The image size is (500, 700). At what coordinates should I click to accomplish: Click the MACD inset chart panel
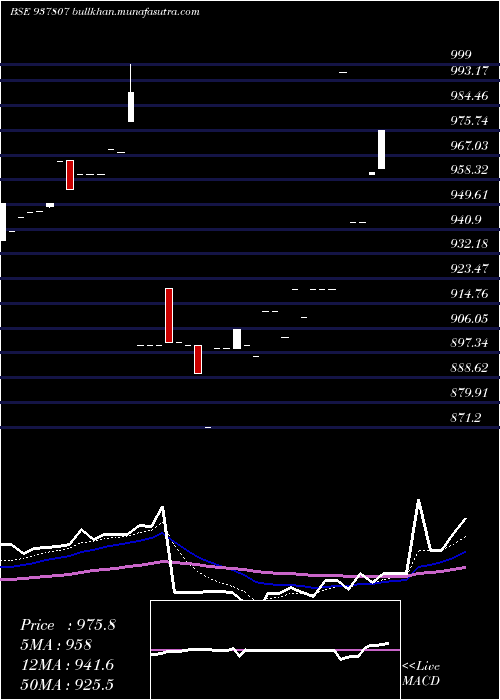click(275, 650)
